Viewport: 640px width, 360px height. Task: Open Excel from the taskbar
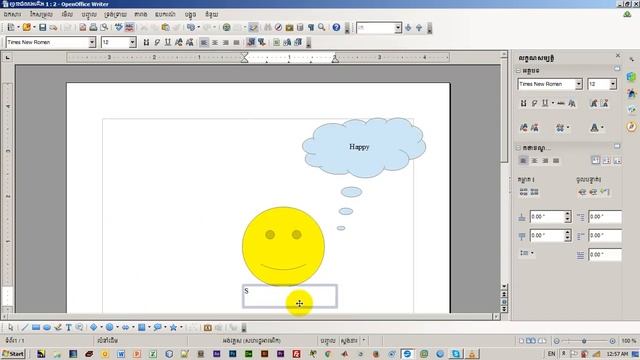click(x=153, y=354)
